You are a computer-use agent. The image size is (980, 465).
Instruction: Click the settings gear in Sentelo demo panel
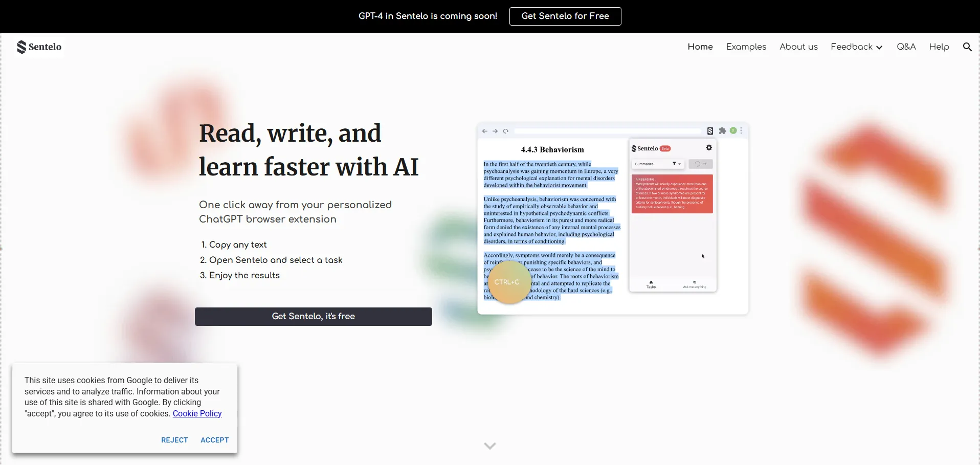(x=708, y=148)
